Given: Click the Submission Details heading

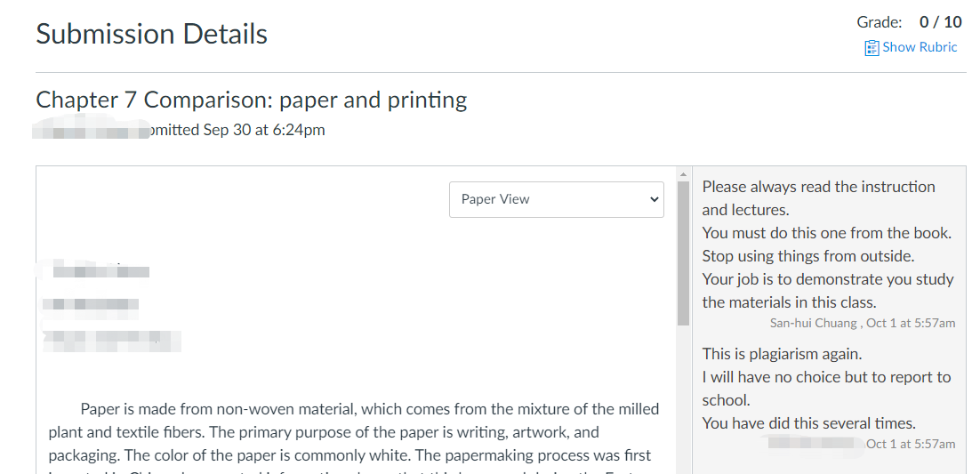Looking at the screenshot, I should [152, 34].
